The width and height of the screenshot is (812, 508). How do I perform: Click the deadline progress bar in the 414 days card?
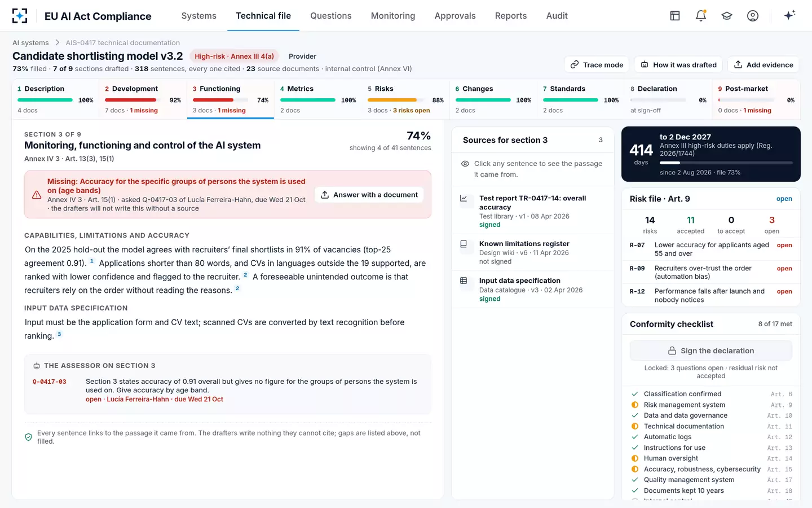coord(726,163)
